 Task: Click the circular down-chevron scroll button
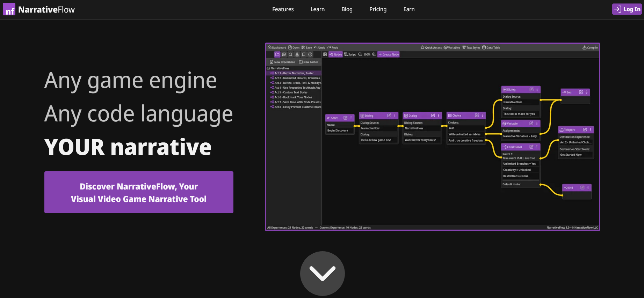tap(323, 274)
